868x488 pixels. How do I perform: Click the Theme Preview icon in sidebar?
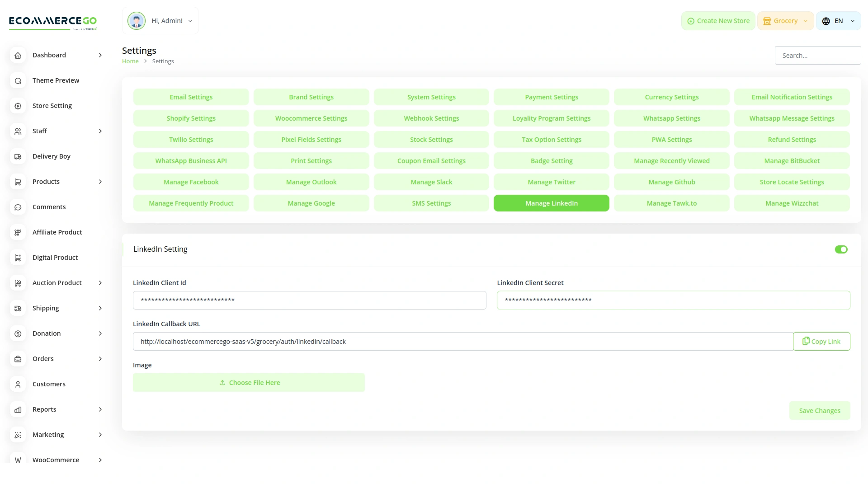[x=18, y=80]
